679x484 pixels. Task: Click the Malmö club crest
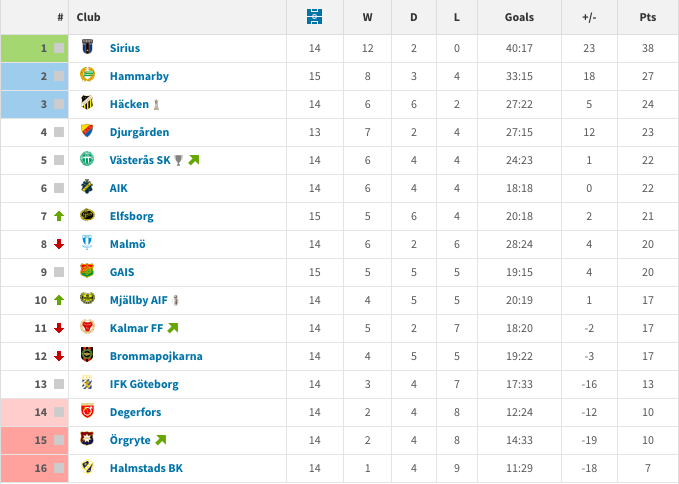point(87,243)
